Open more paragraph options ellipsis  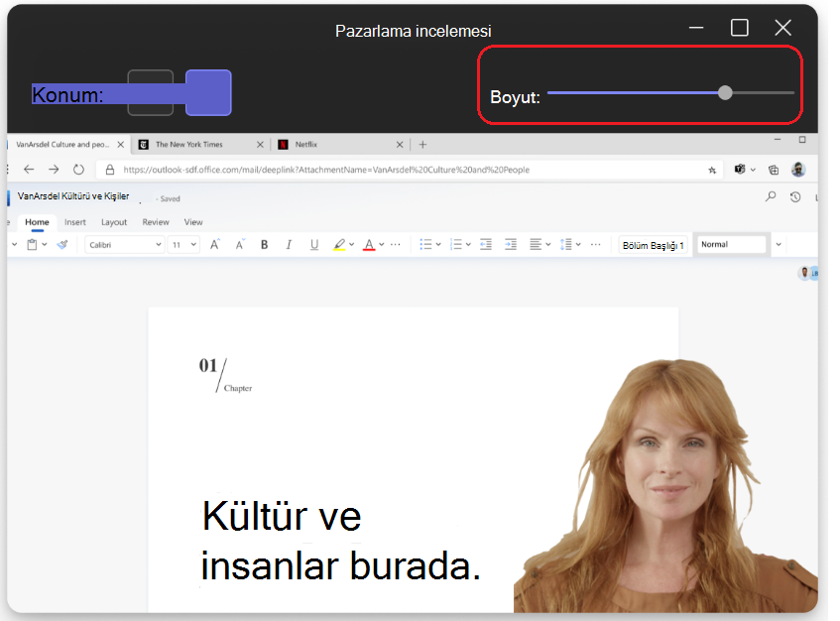596,245
